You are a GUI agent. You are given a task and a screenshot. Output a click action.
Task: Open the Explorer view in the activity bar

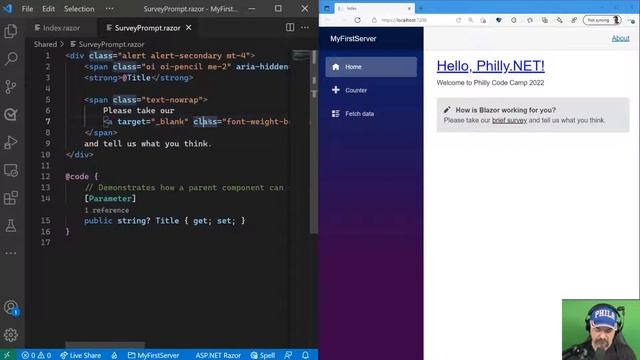(x=11, y=31)
